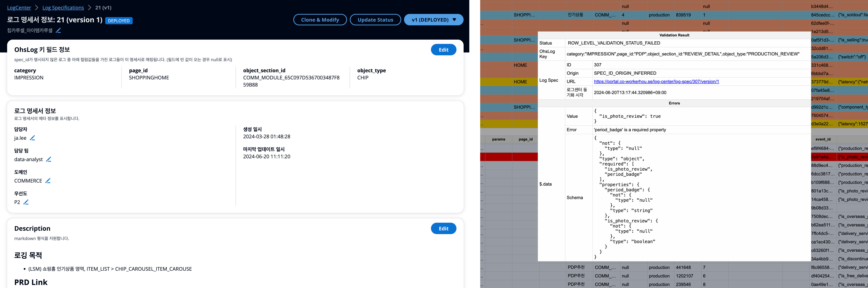Select the SPEC_ID_ORIGIN_INFERRED origin value
The height and width of the screenshot is (288, 868).
click(x=625, y=73)
